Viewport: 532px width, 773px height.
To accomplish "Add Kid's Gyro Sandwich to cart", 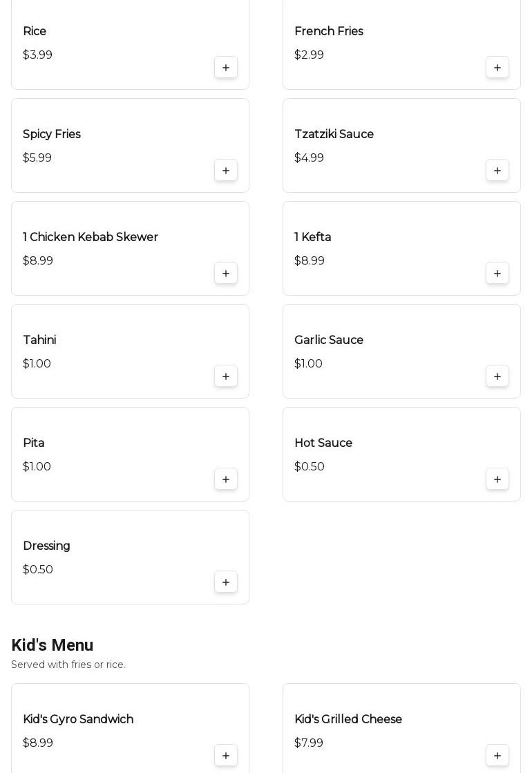I will pyautogui.click(x=226, y=756).
